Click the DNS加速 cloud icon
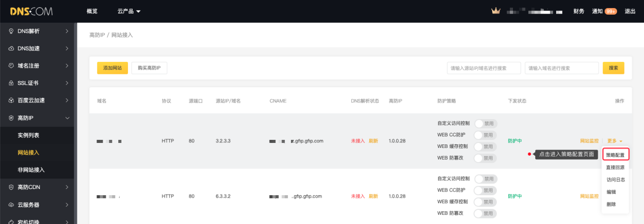The width and height of the screenshot is (644, 224). [x=11, y=49]
